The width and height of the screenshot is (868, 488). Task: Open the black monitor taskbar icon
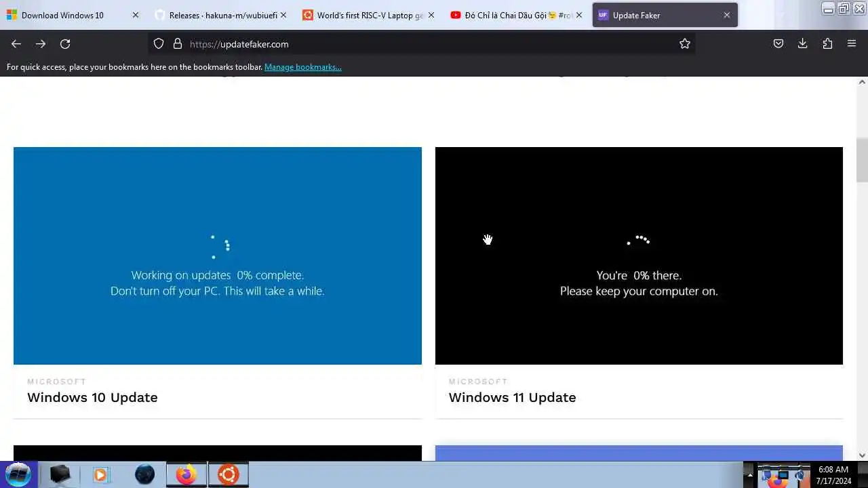pyautogui.click(x=60, y=474)
